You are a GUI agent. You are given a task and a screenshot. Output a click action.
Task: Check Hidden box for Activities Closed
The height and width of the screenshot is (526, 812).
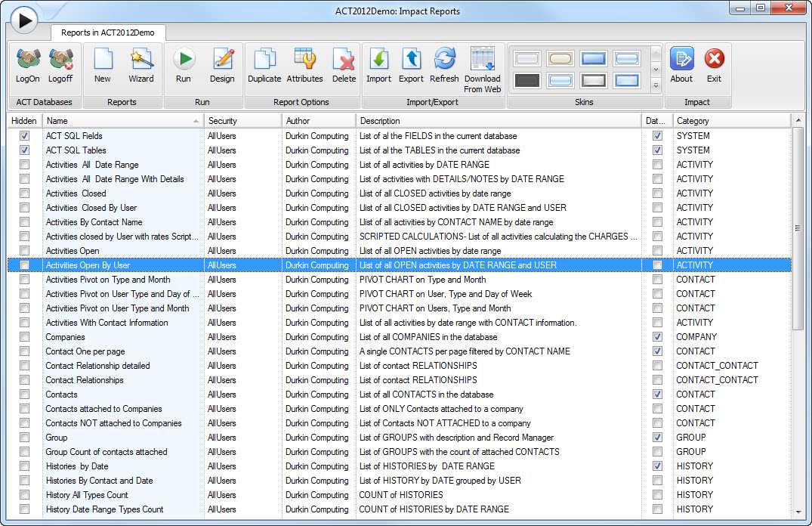pyautogui.click(x=24, y=193)
